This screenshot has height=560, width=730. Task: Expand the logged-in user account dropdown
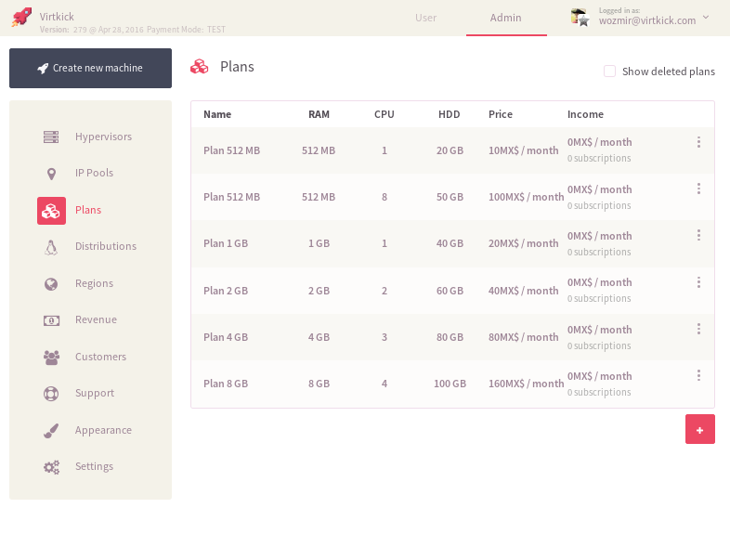pyautogui.click(x=705, y=17)
